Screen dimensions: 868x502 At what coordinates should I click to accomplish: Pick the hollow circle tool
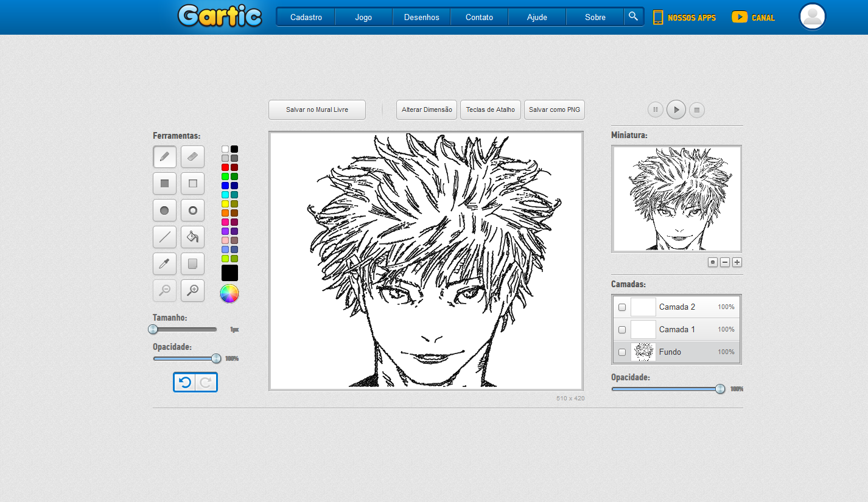192,210
